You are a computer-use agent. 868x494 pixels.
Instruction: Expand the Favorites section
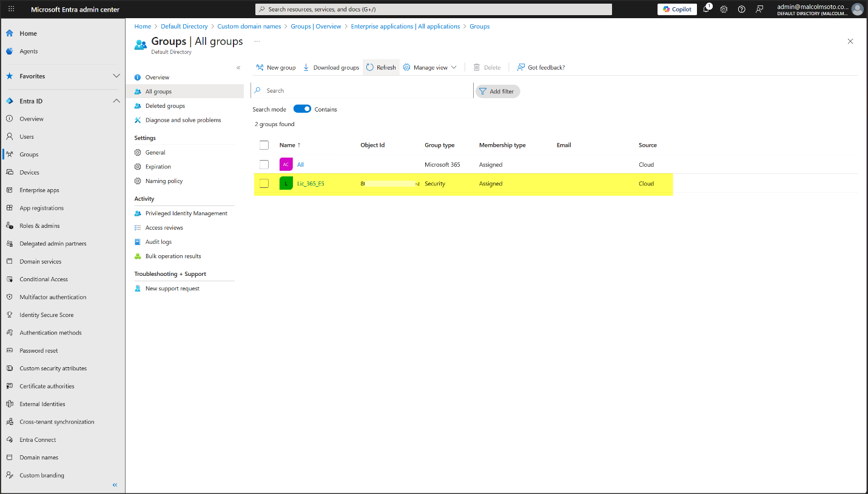point(116,76)
